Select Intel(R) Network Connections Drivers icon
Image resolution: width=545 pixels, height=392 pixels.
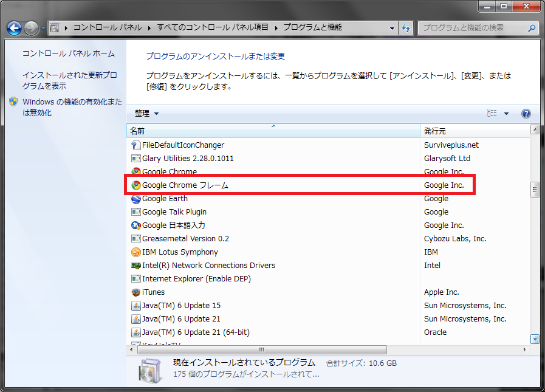coord(136,266)
